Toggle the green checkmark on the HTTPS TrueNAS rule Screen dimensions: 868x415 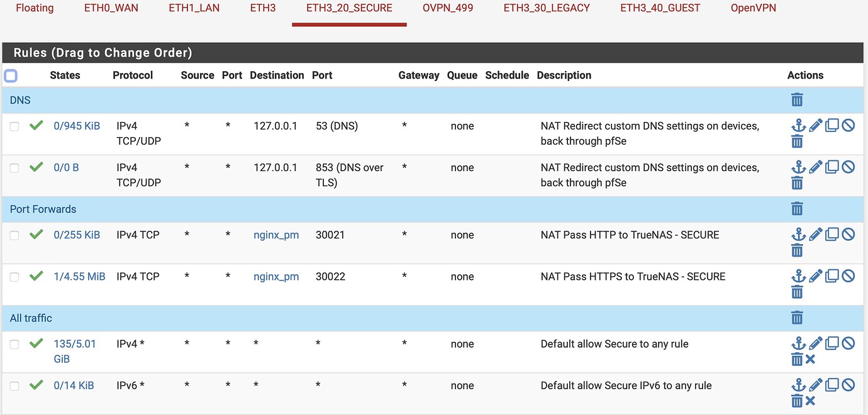[36, 275]
